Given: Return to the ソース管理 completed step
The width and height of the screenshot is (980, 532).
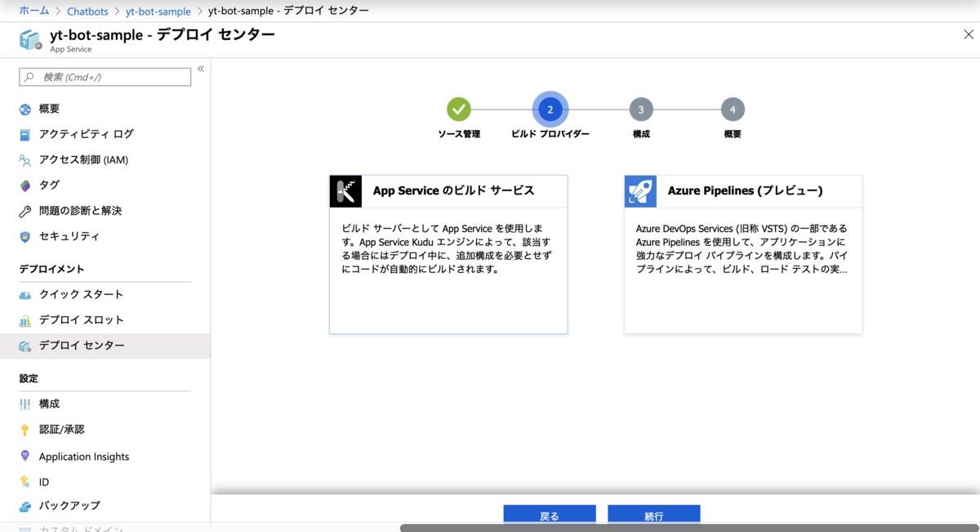Looking at the screenshot, I should coord(458,108).
